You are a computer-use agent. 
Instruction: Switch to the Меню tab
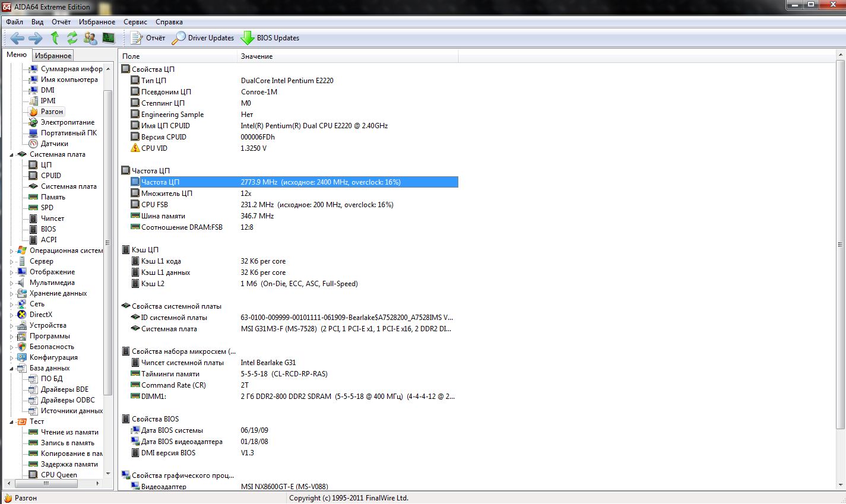(17, 55)
